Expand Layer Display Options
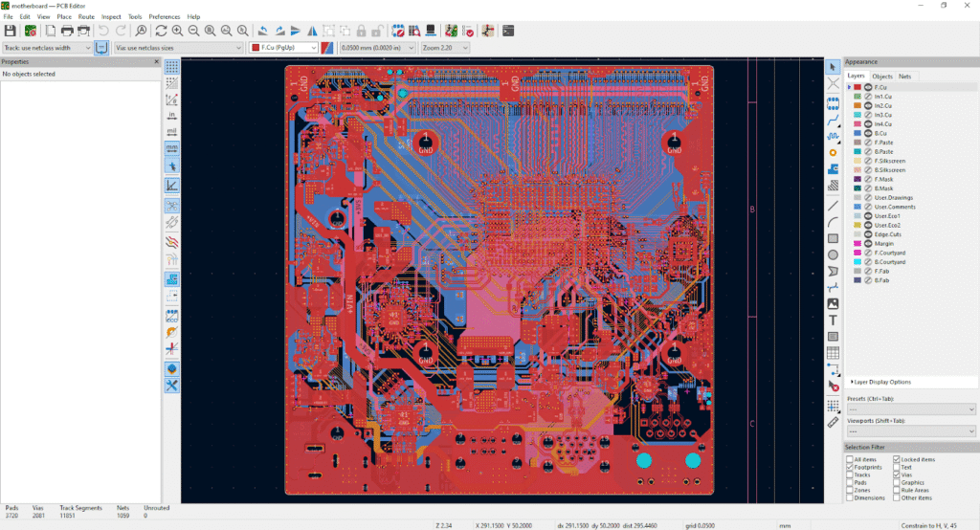The height and width of the screenshot is (530, 980). pyautogui.click(x=880, y=382)
